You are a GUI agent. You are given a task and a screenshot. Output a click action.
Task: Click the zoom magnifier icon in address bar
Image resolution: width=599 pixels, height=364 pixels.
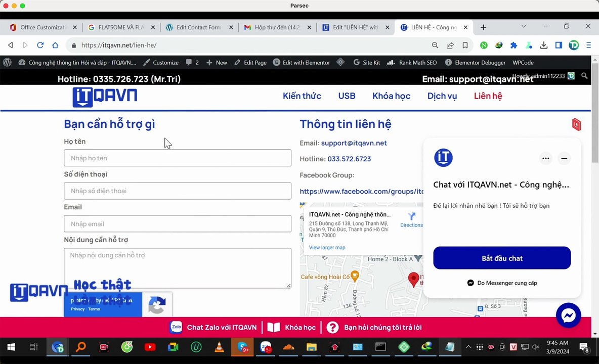point(435,45)
